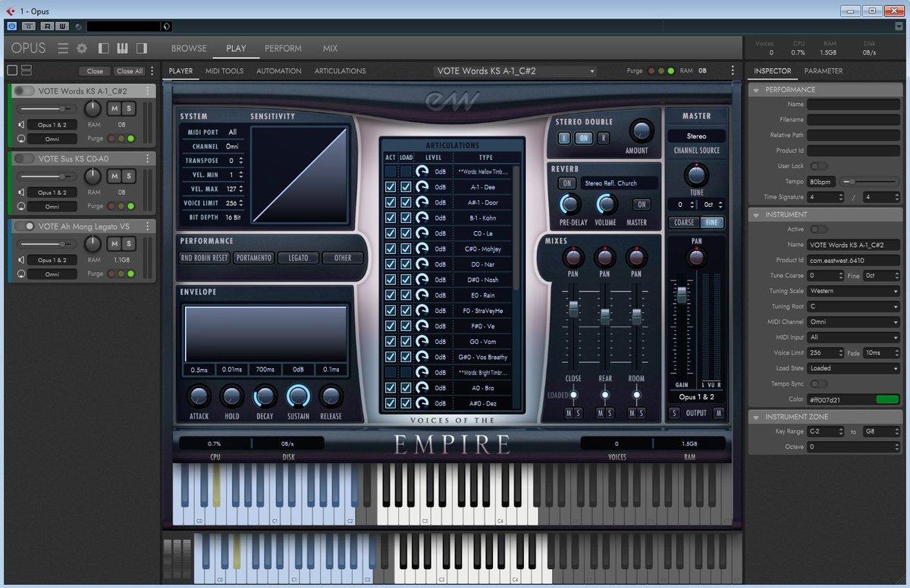Image resolution: width=910 pixels, height=588 pixels.
Task: Switch to the MIX page
Action: click(330, 48)
